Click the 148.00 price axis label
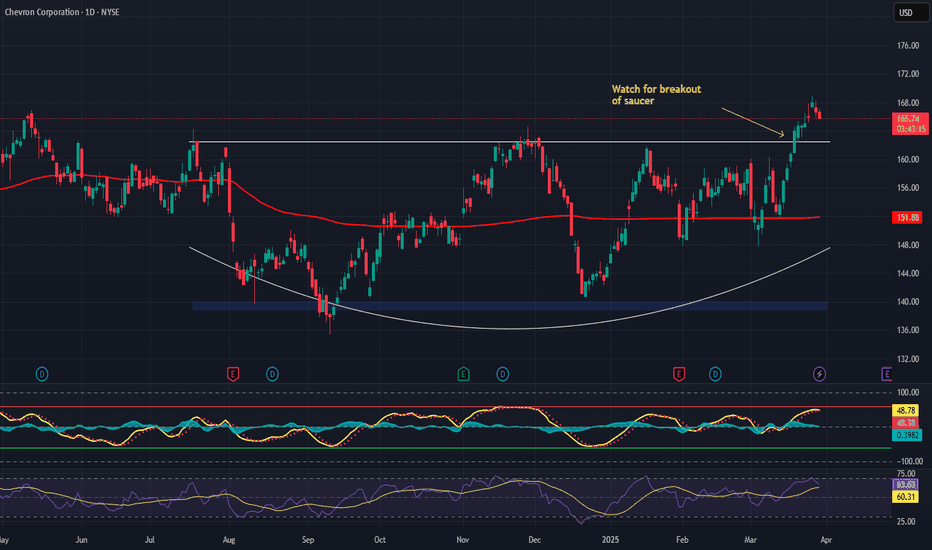932x550 pixels. (x=908, y=245)
